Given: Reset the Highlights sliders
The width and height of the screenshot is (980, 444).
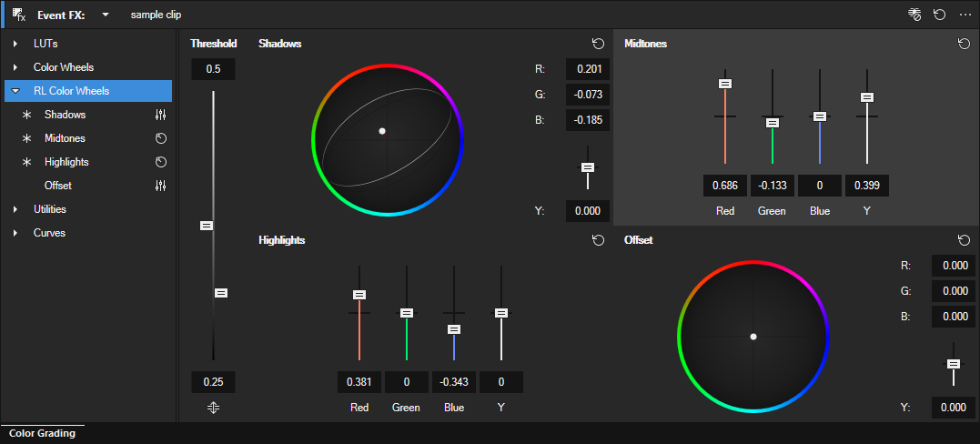Looking at the screenshot, I should 598,240.
